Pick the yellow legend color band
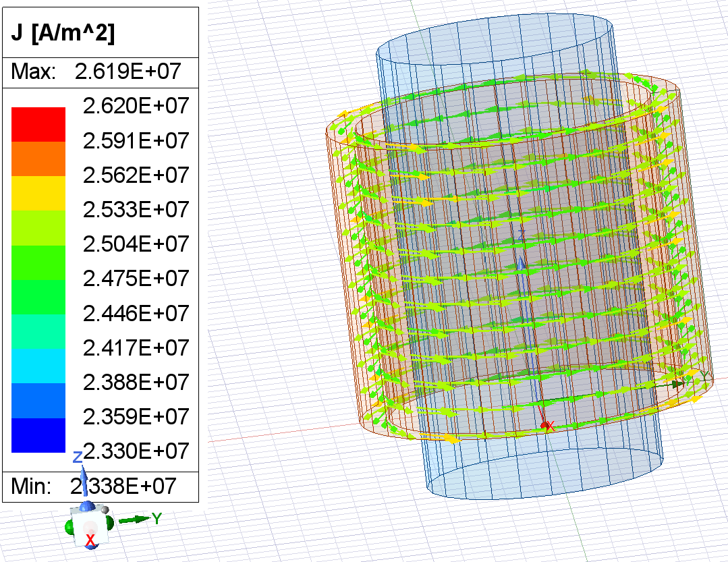Image resolution: width=728 pixels, height=562 pixels. click(38, 193)
